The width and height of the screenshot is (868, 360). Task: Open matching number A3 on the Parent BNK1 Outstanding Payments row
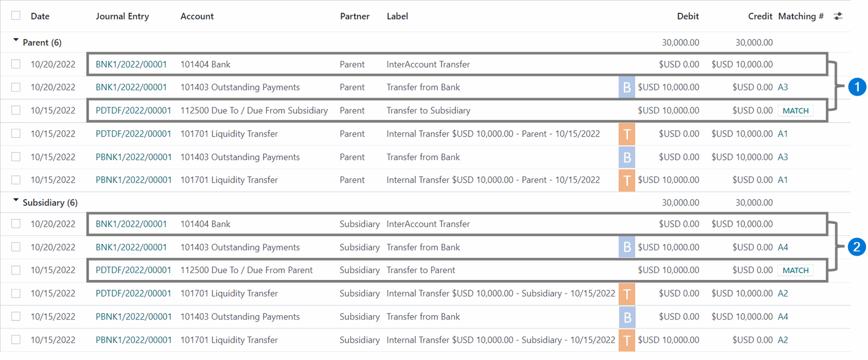tap(783, 87)
